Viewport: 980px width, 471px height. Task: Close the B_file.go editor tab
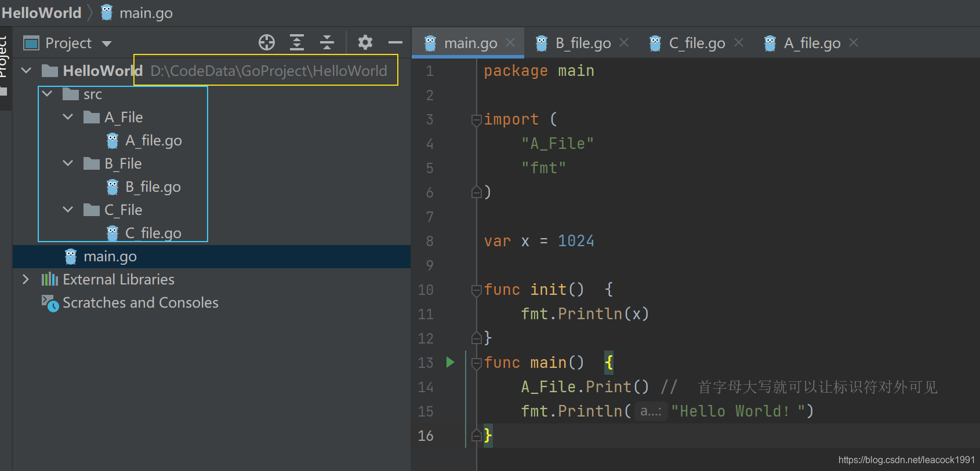(x=624, y=42)
